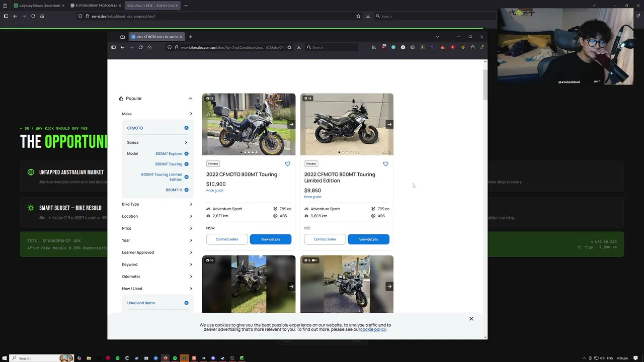The image size is (644, 362).
Task: Open File Explorer from the taskbar
Action: (89, 358)
